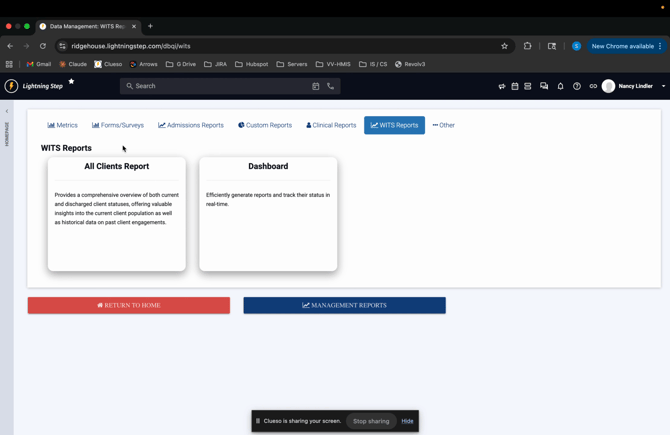Switch to the Metrics tab
This screenshot has height=435, width=670.
62,125
